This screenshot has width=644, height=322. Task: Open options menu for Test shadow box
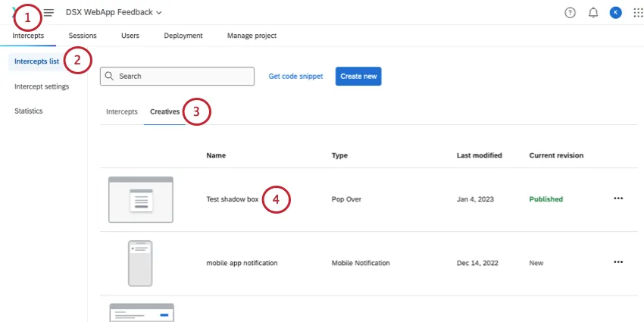point(618,199)
